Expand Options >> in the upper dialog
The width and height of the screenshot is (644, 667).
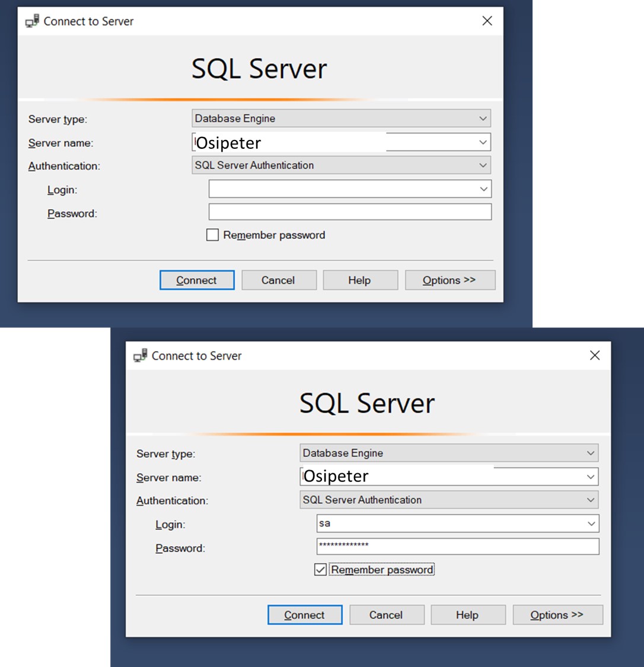click(450, 280)
